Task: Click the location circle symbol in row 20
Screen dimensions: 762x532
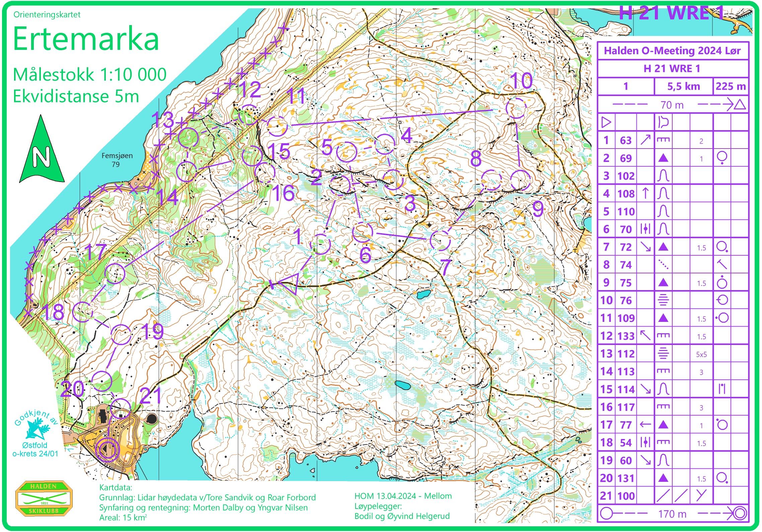Action: click(x=722, y=478)
